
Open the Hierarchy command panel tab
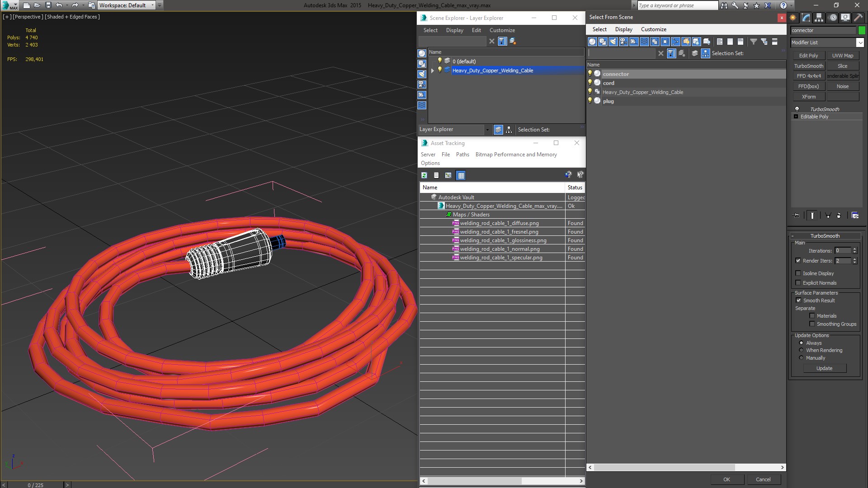click(819, 18)
